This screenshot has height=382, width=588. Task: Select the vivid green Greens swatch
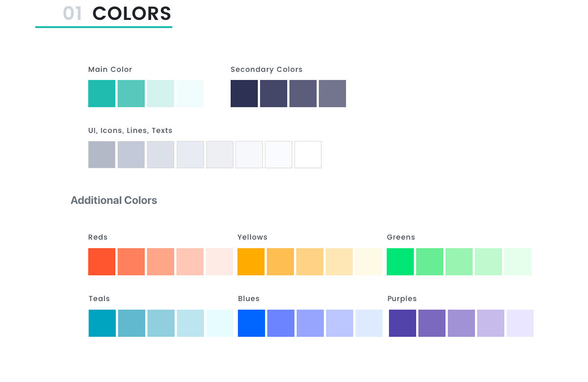(x=400, y=262)
